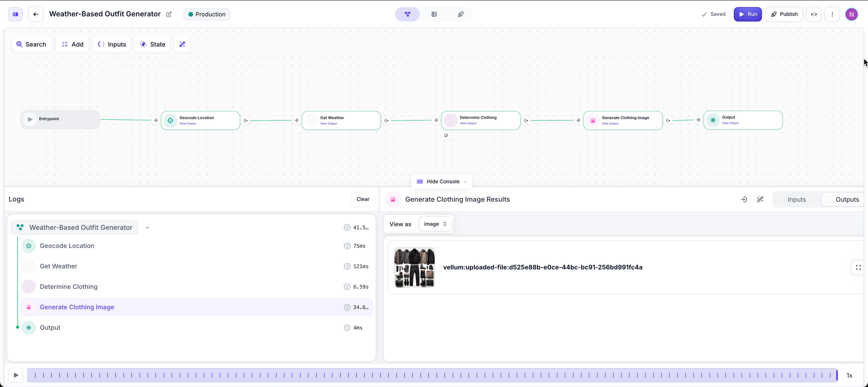Publish the workflow

tap(784, 14)
